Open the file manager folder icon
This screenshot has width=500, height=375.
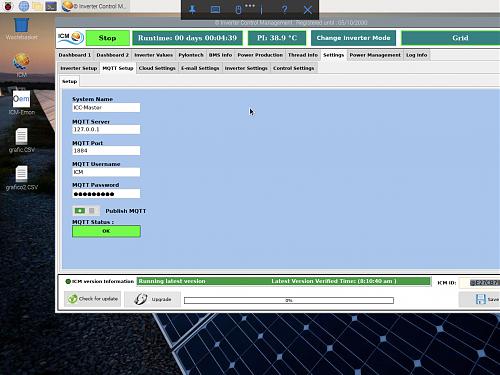tap(37, 6)
